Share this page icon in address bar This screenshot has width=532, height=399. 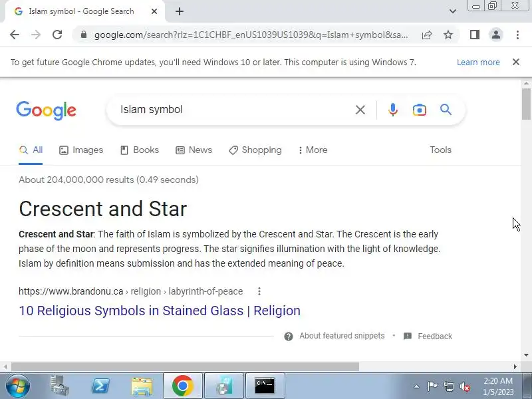pyautogui.click(x=427, y=35)
